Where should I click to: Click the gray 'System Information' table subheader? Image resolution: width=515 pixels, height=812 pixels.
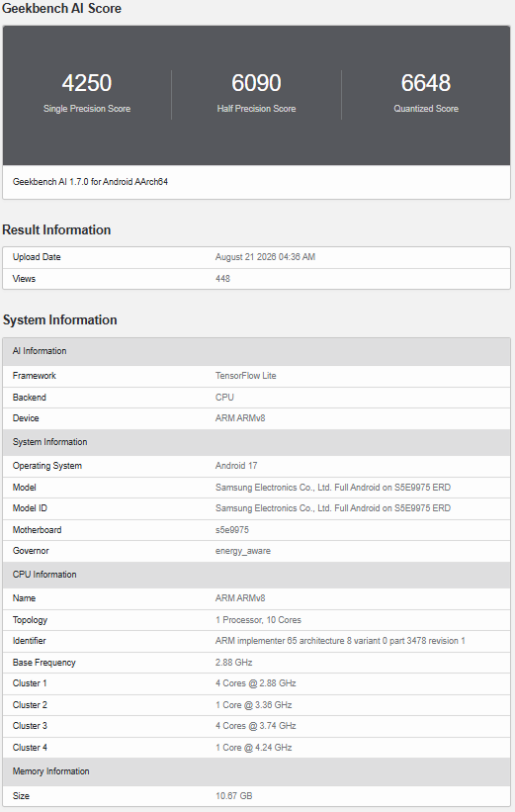[256, 442]
